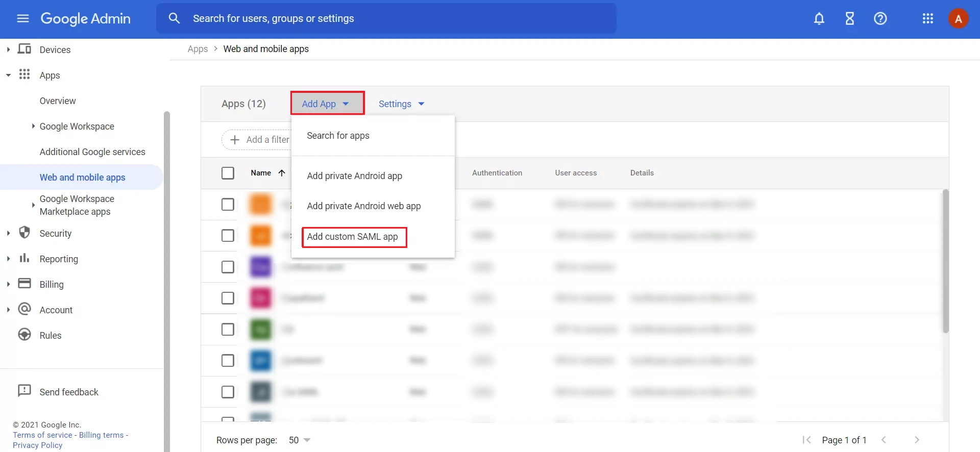Expand the Security section arrow

(8, 233)
